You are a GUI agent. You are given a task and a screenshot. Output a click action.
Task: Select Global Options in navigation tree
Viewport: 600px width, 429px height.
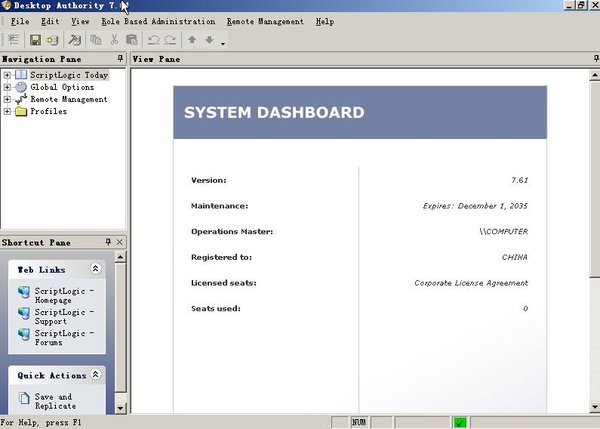(x=62, y=87)
